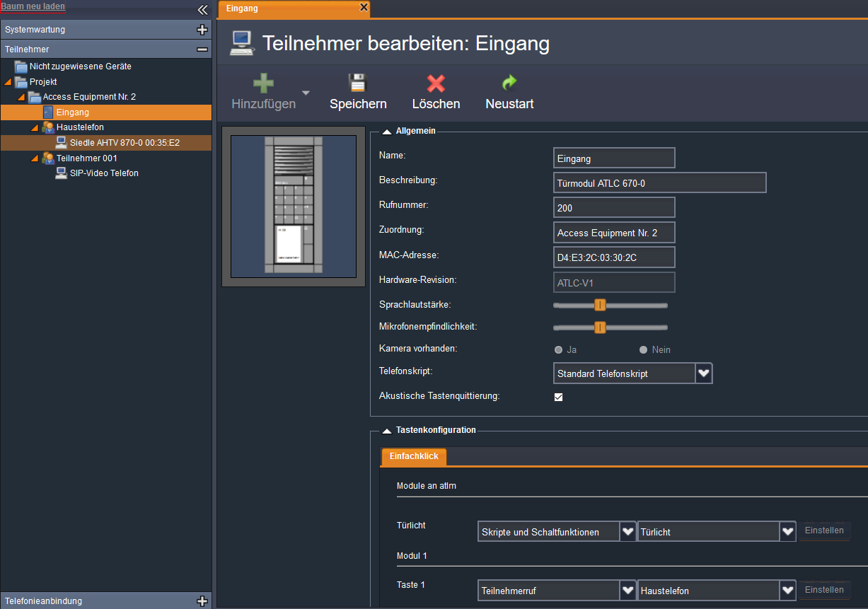Collapse the Teilnehmer panel
Image resolution: width=868 pixels, height=609 pixels.
click(202, 50)
